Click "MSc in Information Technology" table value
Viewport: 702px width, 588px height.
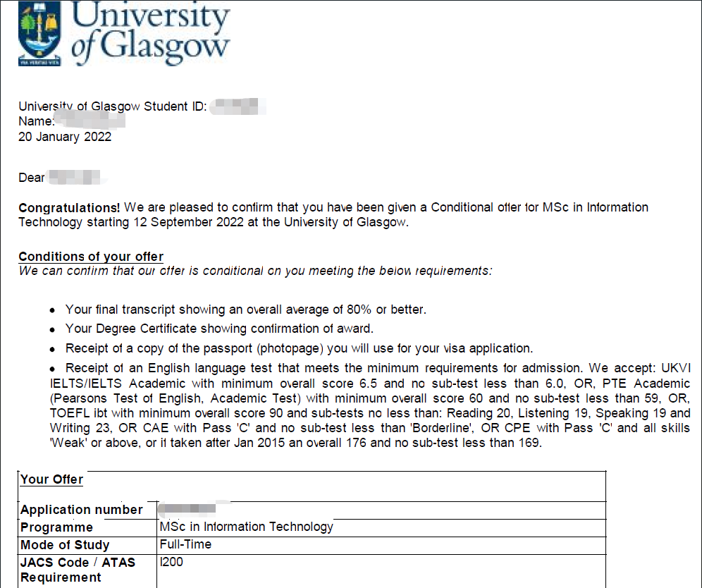point(246,527)
